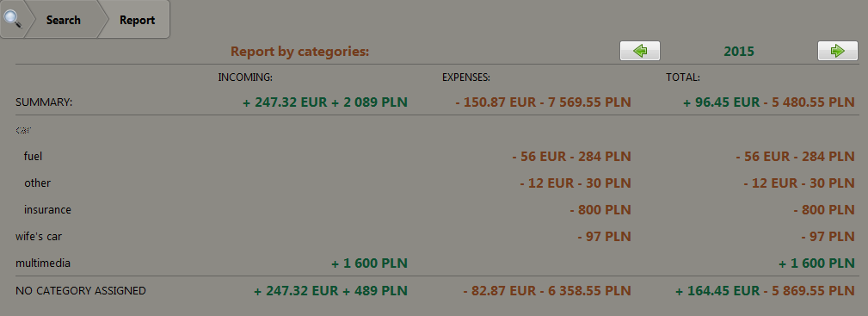Click the magnifying glass icon
Image resolution: width=868 pixels, height=316 pixels.
pyautogui.click(x=12, y=19)
